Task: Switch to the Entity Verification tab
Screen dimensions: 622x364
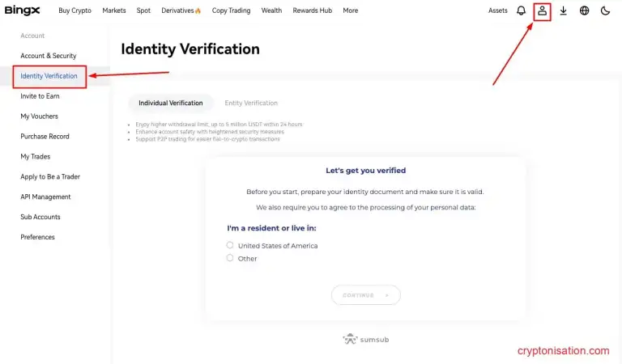Action: click(x=251, y=103)
